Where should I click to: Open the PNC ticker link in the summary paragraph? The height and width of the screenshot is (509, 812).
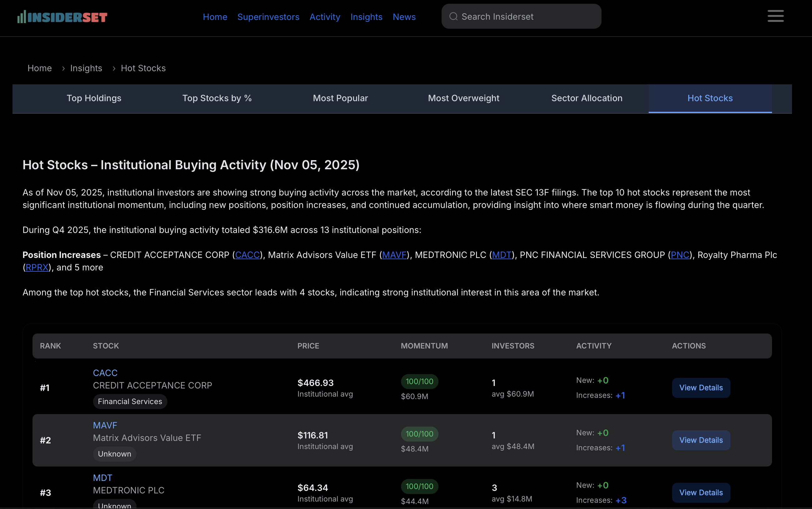(680, 255)
